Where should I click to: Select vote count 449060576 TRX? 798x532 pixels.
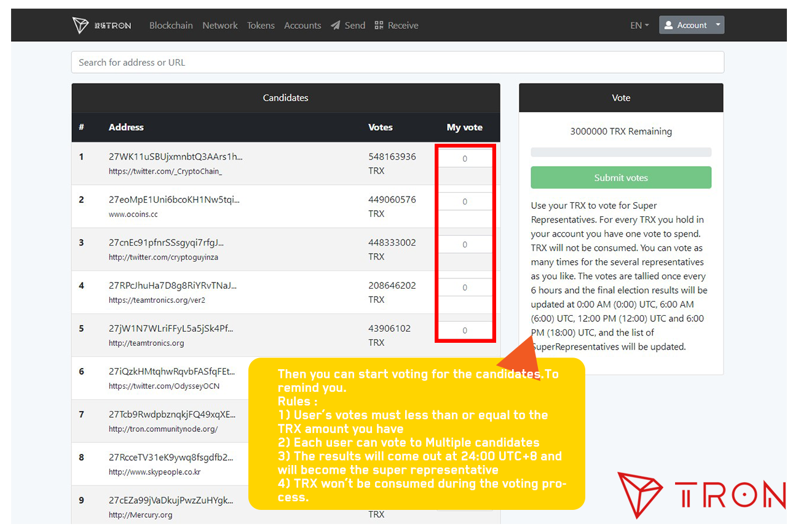coord(392,206)
